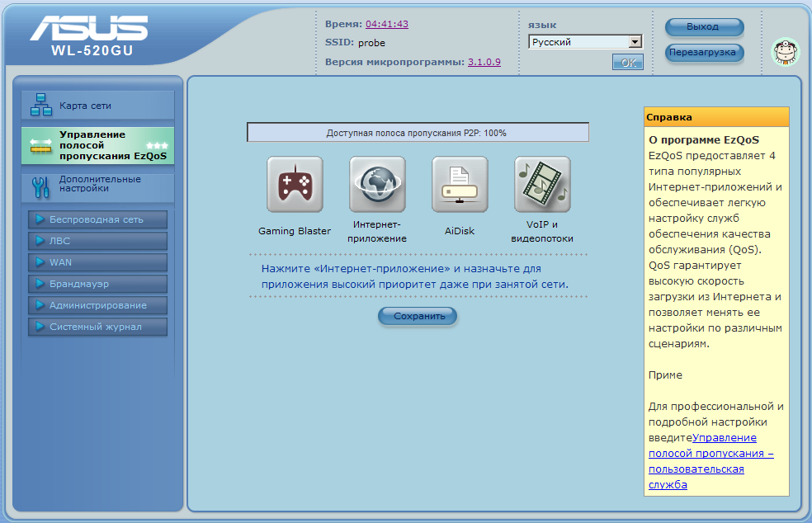This screenshot has height=523, width=812.
Task: Click the Сохранить button
Action: pos(418,316)
